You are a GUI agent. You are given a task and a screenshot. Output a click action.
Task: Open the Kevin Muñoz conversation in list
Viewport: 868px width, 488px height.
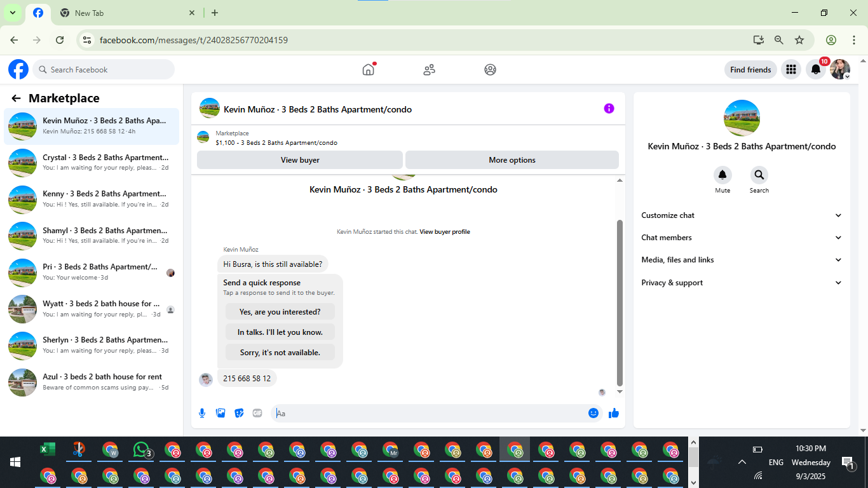pyautogui.click(x=92, y=126)
